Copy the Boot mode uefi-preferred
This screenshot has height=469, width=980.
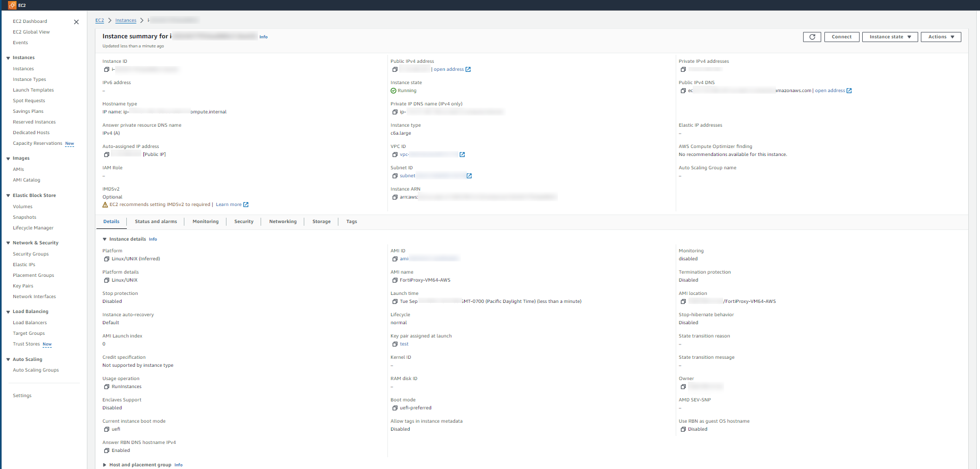(395, 408)
